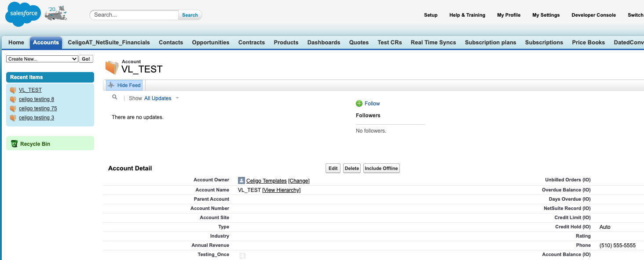Click the VL_TEST recent item link

(30, 90)
